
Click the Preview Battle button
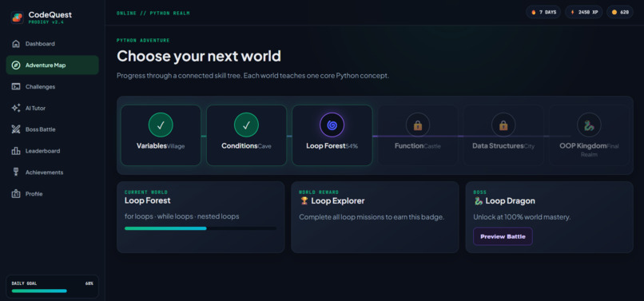503,236
